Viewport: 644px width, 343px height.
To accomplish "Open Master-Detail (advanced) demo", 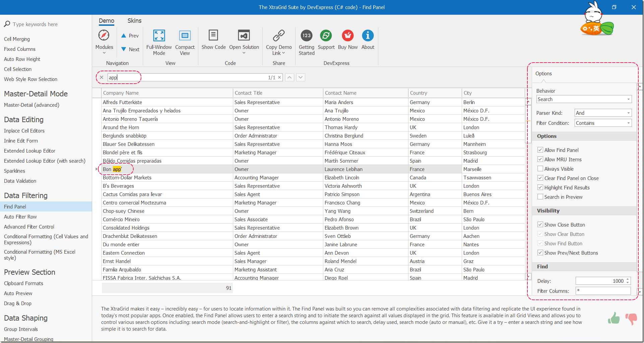I will pyautogui.click(x=31, y=105).
